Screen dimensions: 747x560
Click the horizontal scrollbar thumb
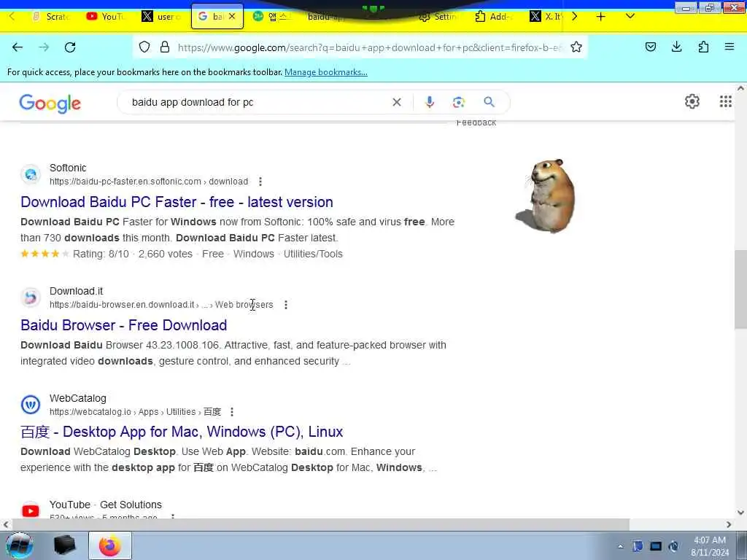pyautogui.click(x=321, y=525)
